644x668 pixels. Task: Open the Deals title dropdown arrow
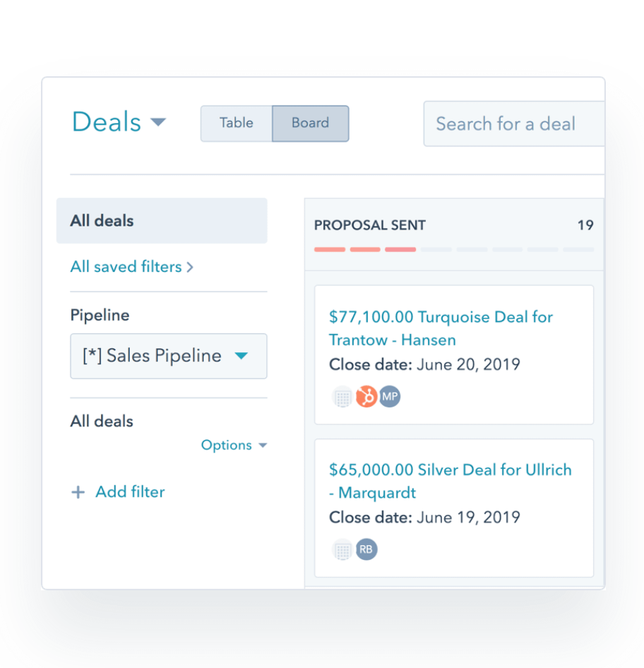click(x=158, y=122)
